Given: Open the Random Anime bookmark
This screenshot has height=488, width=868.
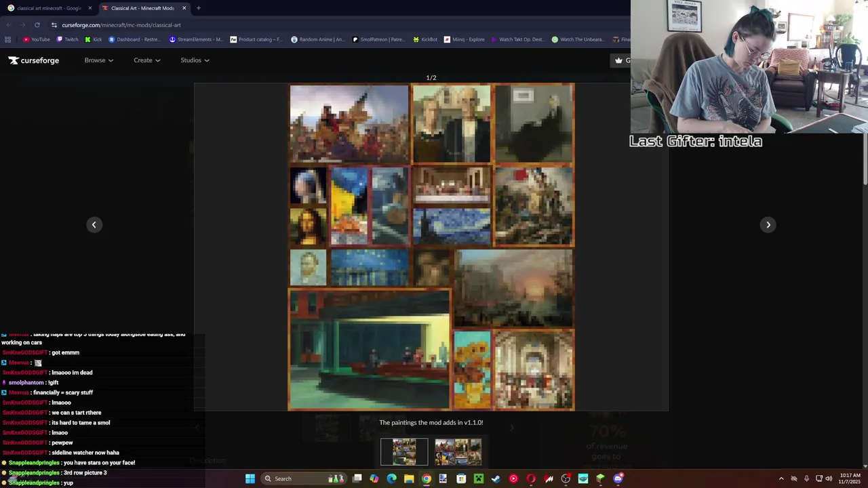Looking at the screenshot, I should click(x=317, y=39).
